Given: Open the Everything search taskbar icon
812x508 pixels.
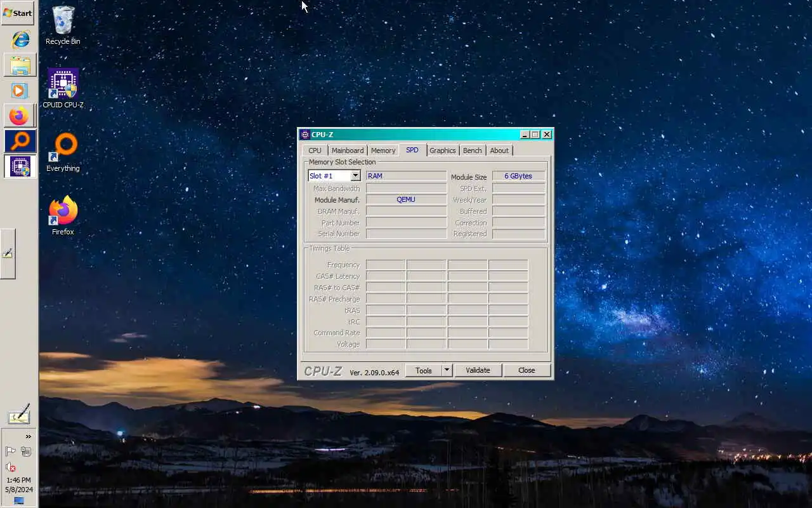Looking at the screenshot, I should 20,141.
